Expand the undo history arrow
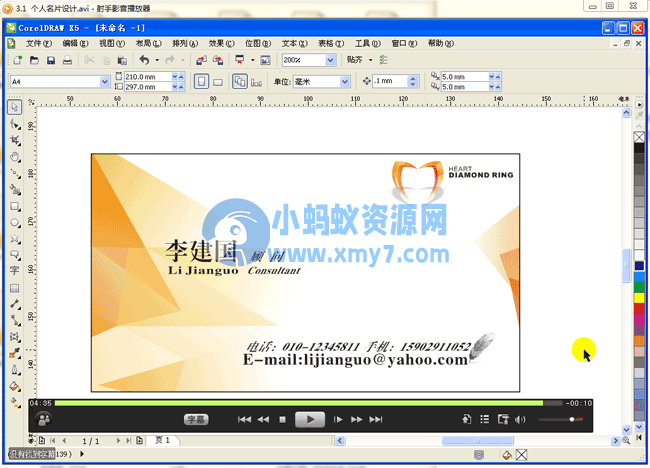Image resolution: width=650 pixels, height=468 pixels. (x=157, y=60)
